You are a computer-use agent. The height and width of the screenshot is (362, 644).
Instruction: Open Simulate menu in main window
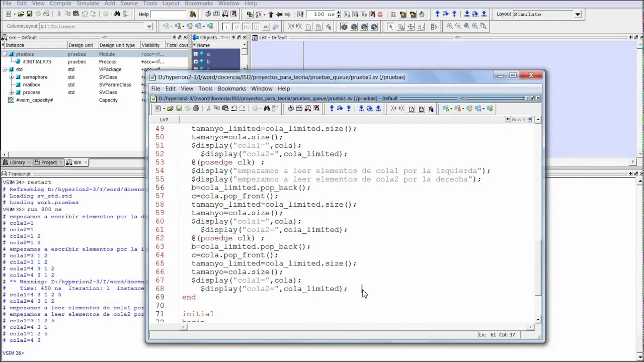click(88, 4)
